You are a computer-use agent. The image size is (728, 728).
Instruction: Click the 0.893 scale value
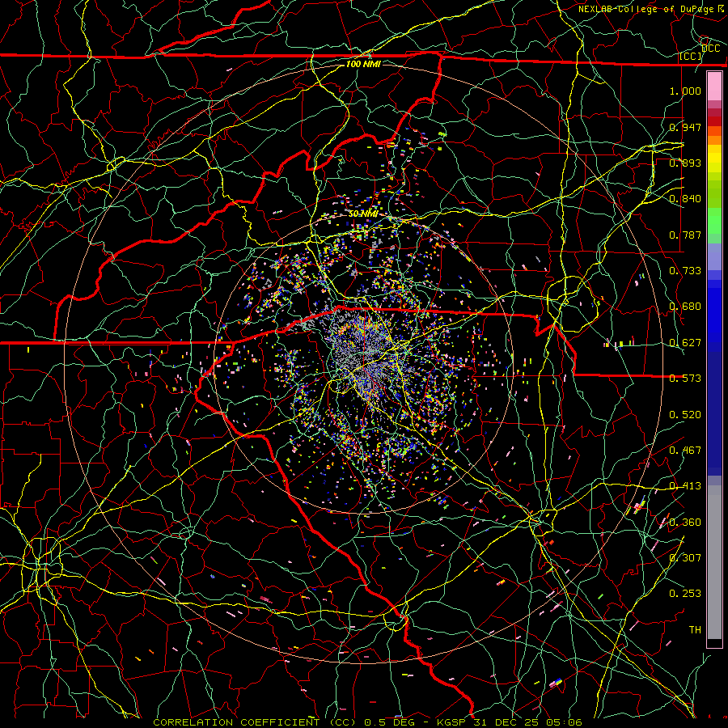685,163
